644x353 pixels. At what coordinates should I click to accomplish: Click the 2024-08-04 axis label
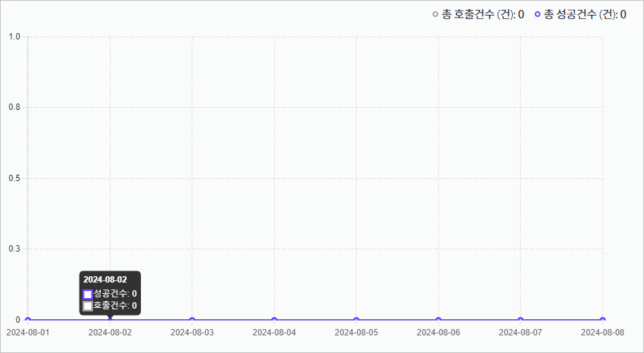pyautogui.click(x=274, y=333)
